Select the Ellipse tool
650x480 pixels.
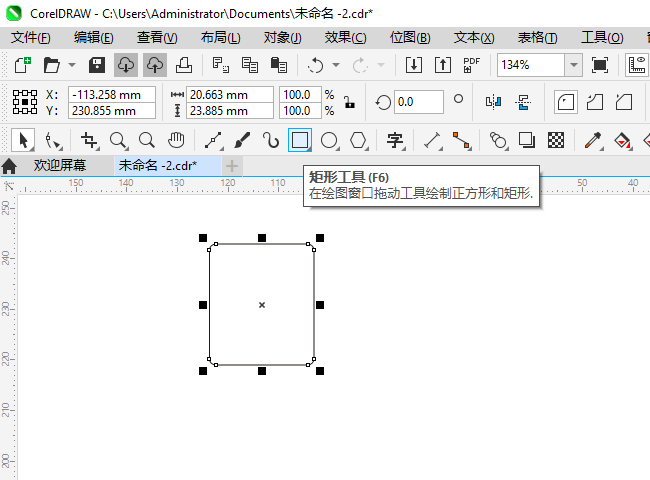point(330,141)
